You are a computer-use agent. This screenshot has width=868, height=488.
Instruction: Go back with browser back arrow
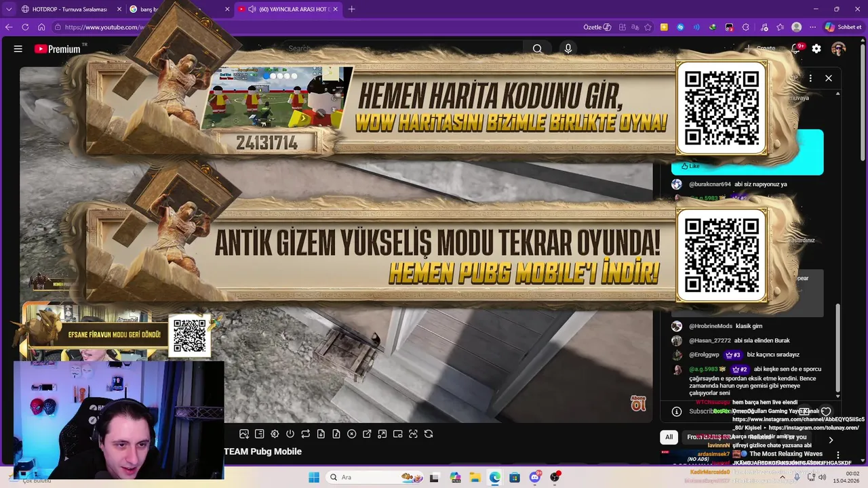(9, 27)
